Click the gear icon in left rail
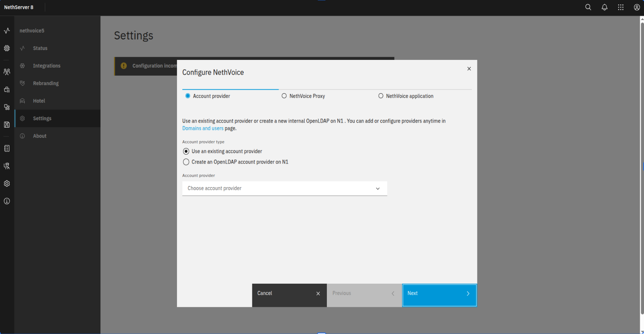 coord(7,184)
